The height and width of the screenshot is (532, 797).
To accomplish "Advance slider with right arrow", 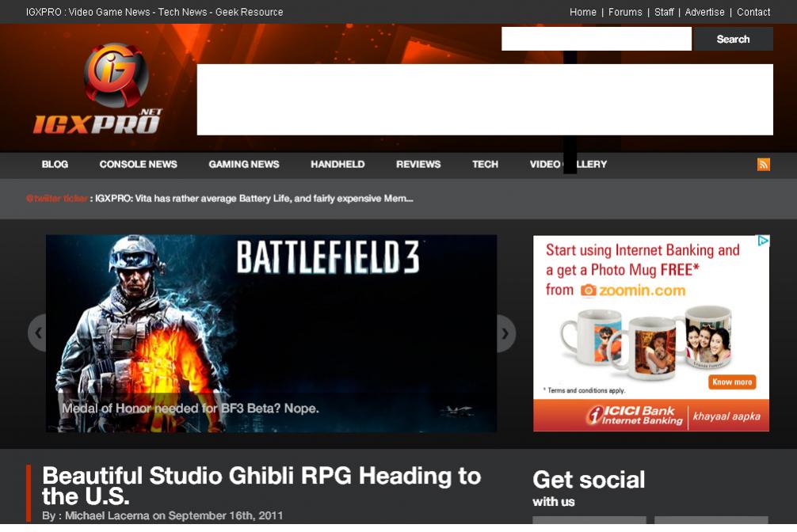I will click(x=505, y=332).
